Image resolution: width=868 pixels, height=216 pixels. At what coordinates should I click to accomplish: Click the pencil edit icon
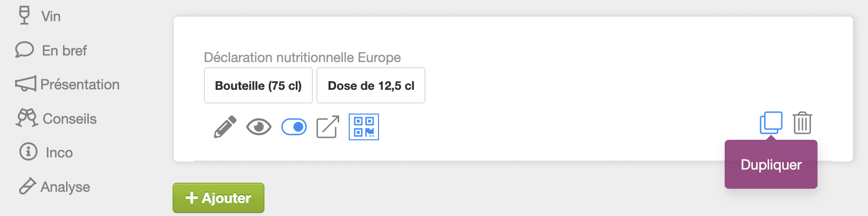click(x=225, y=127)
